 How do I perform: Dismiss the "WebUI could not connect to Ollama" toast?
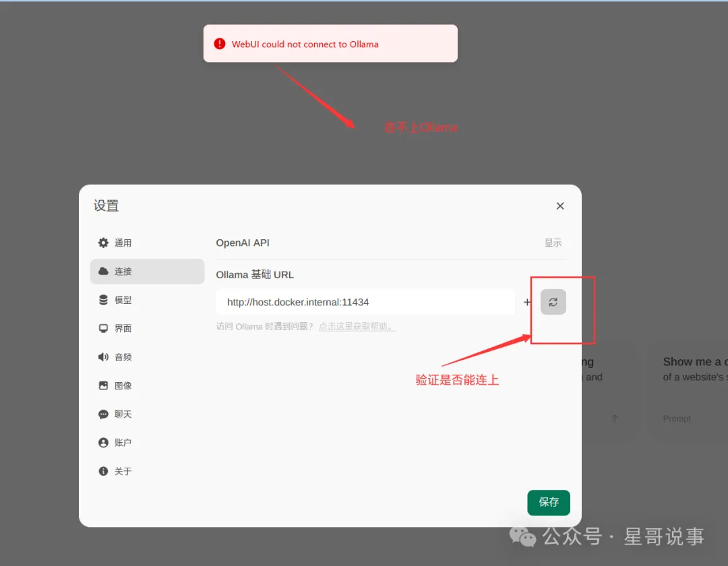[330, 44]
